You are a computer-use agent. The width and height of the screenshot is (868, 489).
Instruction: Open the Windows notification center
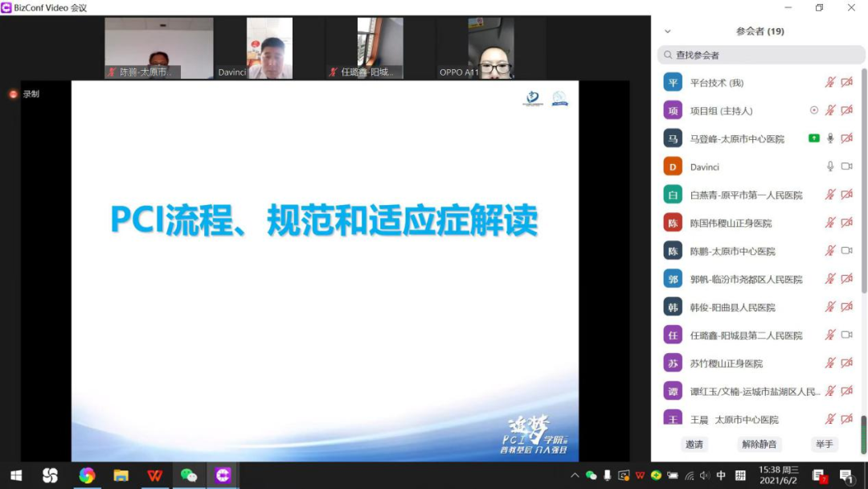(x=845, y=475)
